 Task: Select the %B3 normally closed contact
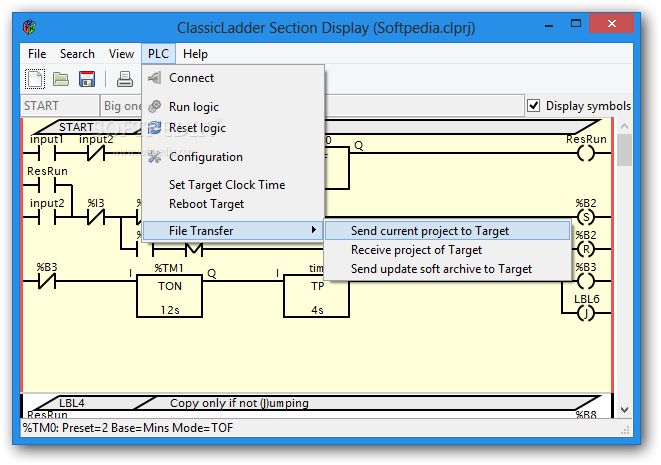(x=46, y=281)
